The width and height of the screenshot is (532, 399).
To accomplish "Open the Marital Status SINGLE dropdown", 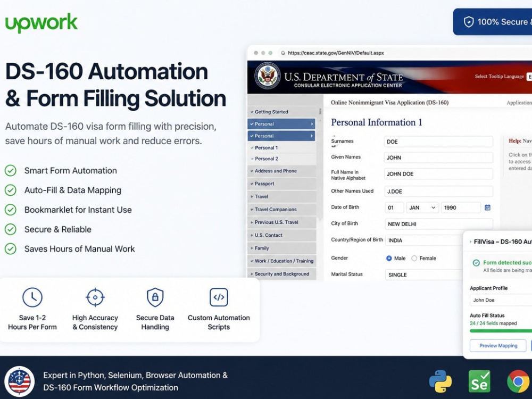I will point(424,275).
